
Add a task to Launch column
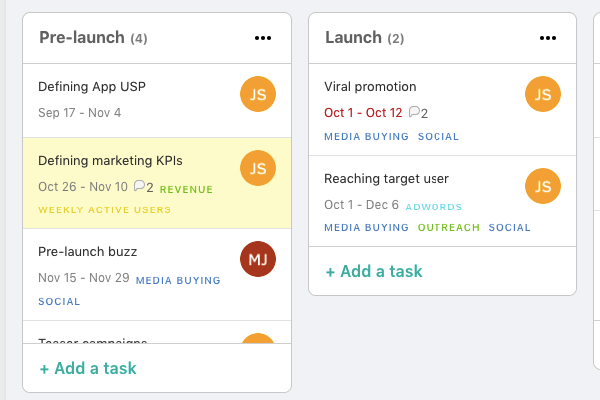click(x=374, y=271)
